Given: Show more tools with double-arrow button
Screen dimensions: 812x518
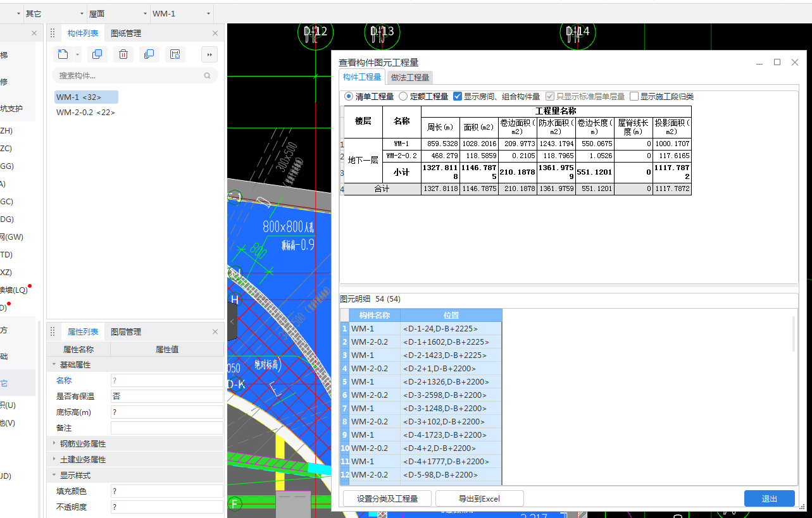Looking at the screenshot, I should (209, 54).
